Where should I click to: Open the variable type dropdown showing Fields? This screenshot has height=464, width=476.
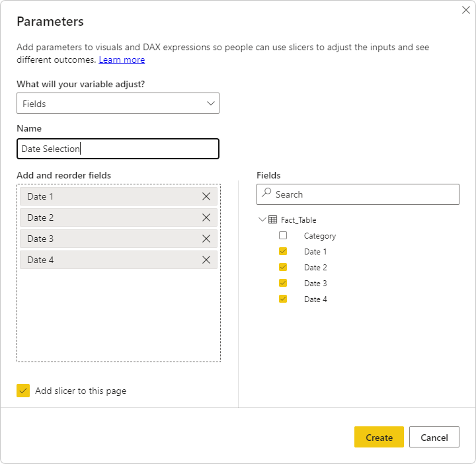pos(118,104)
